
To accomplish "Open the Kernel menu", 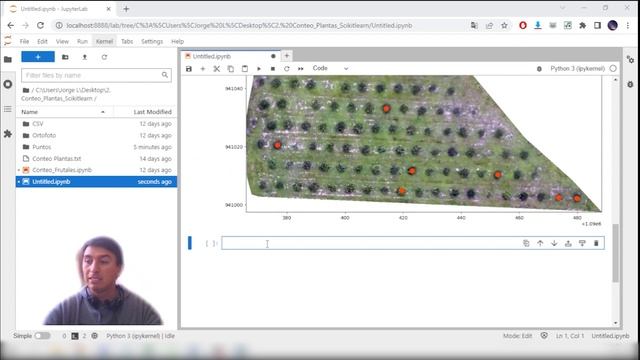I will pyautogui.click(x=104, y=41).
